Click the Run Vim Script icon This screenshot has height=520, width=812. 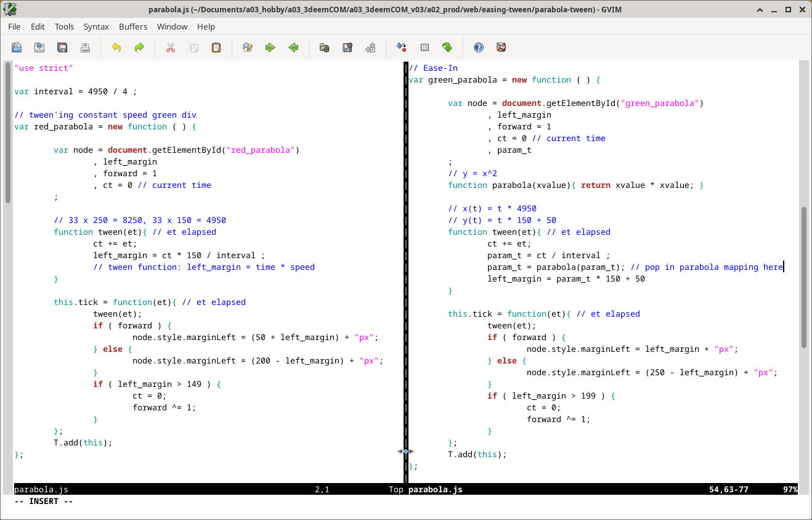pyautogui.click(x=370, y=47)
